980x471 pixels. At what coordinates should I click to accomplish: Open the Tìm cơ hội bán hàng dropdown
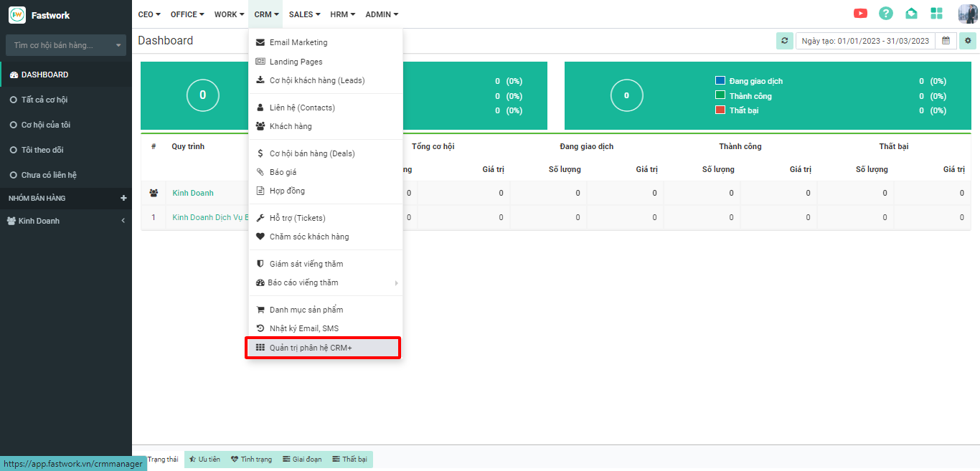[x=66, y=45]
